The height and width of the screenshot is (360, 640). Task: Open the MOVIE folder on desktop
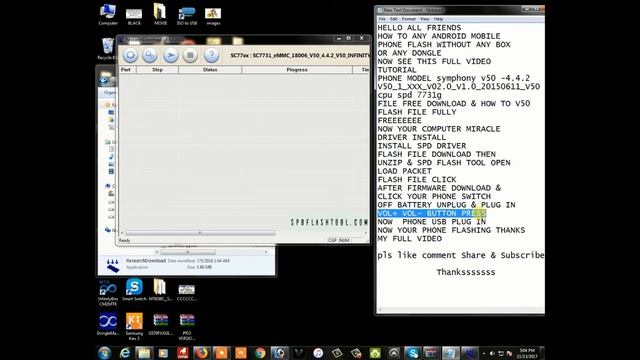160,15
